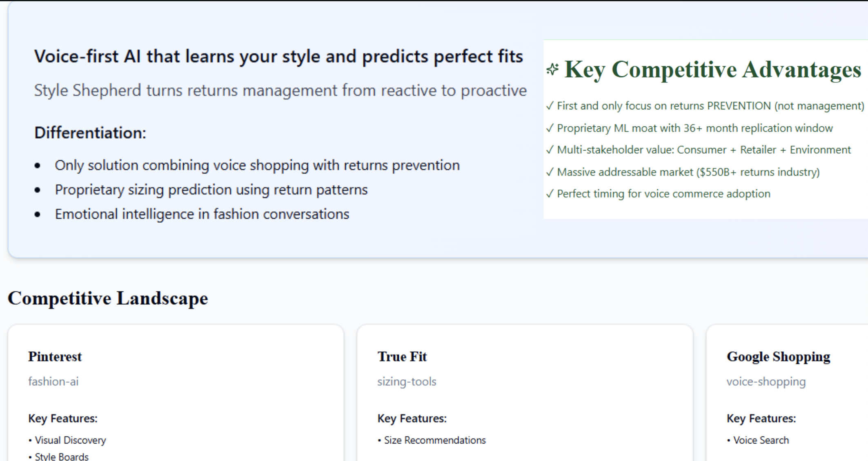Click the fashion-ai category tag
The height and width of the screenshot is (461, 868).
click(x=53, y=381)
